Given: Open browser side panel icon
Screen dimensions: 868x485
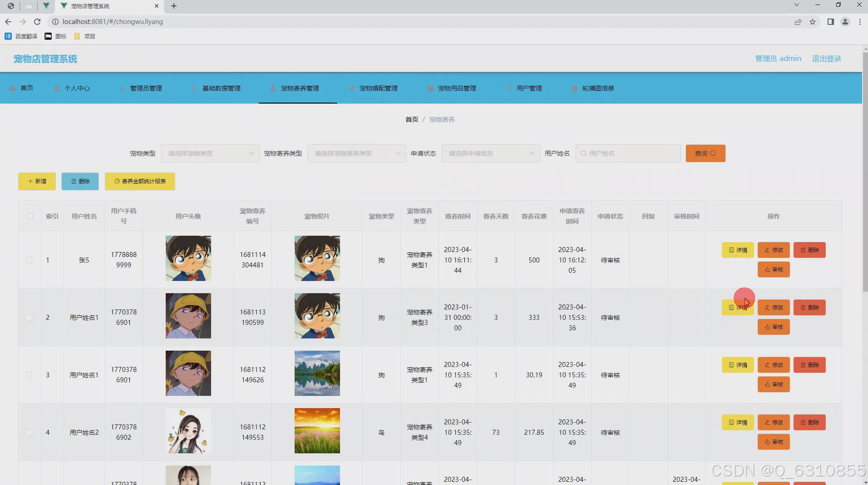Looking at the screenshot, I should 830,22.
